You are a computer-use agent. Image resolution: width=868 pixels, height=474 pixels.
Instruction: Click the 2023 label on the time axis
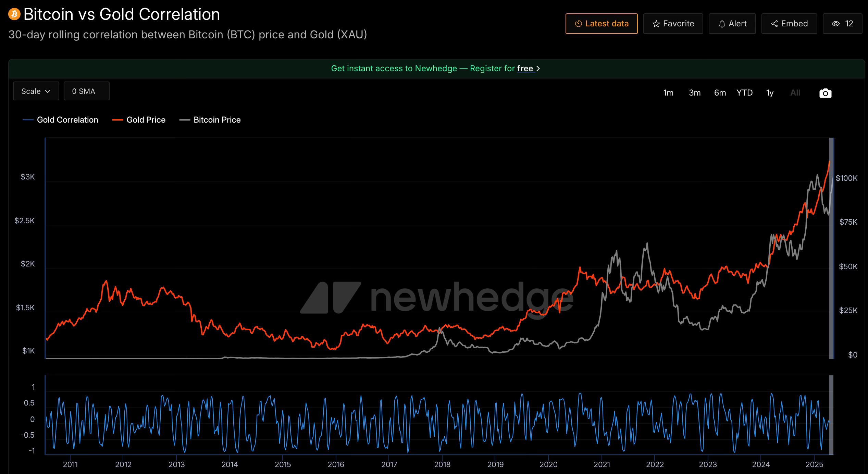(708, 464)
